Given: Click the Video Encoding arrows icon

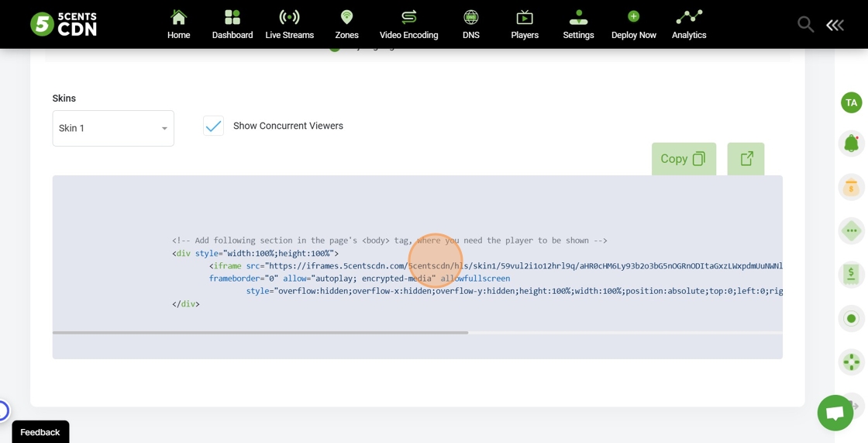Looking at the screenshot, I should coord(409,17).
